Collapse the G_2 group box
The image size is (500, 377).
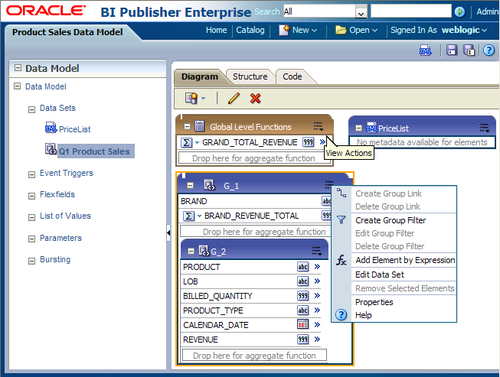[191, 251]
